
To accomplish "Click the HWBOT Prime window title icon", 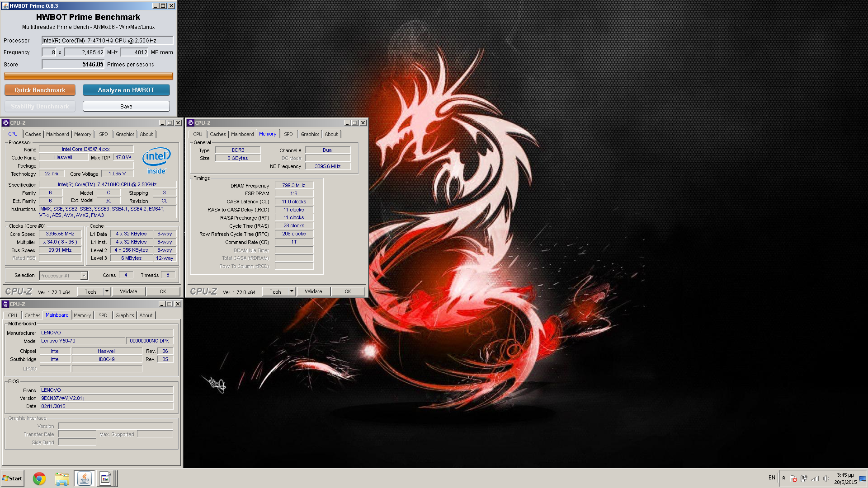I will (5, 6).
